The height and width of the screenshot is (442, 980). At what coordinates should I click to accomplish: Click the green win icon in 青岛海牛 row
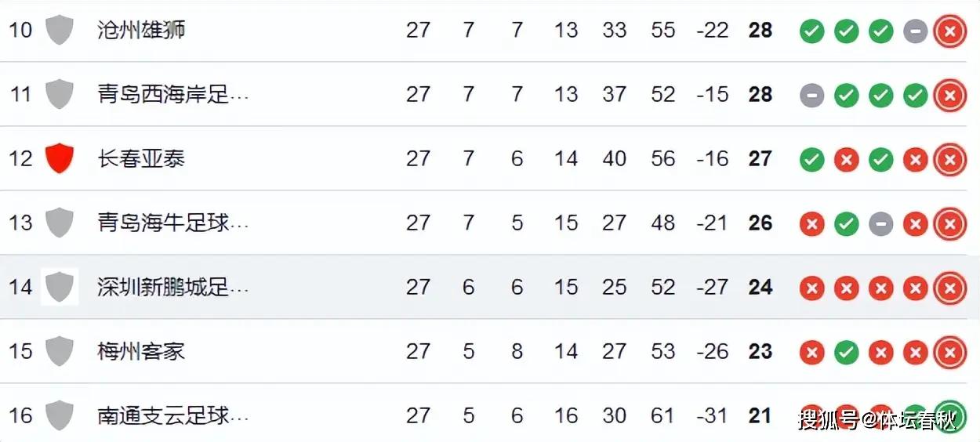[x=846, y=224]
